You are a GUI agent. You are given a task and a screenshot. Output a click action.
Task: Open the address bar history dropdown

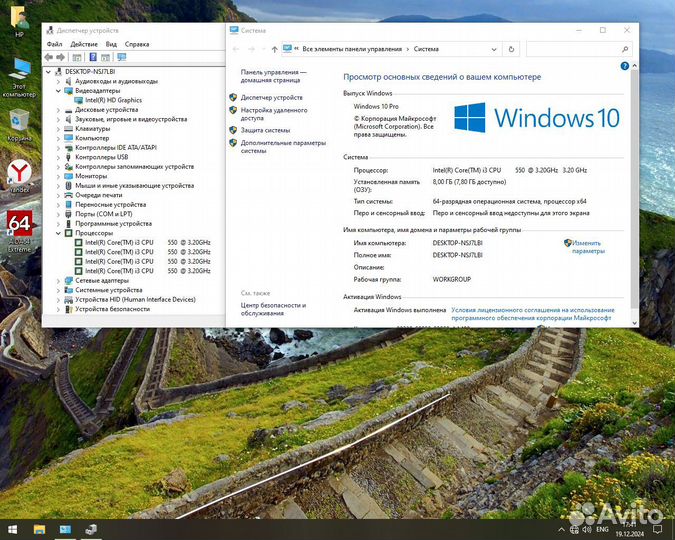click(x=494, y=50)
